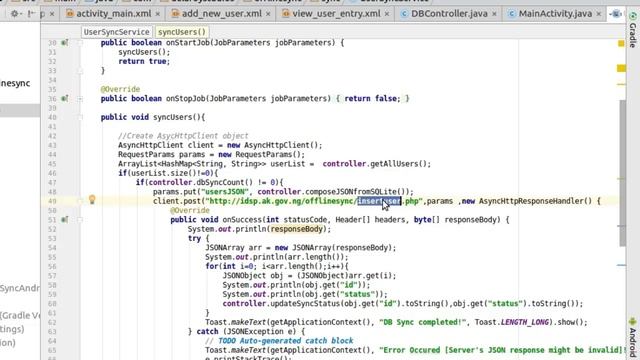Click the yellow warning stripe mark in scrollbar
640x360 pixels.
click(621, 68)
